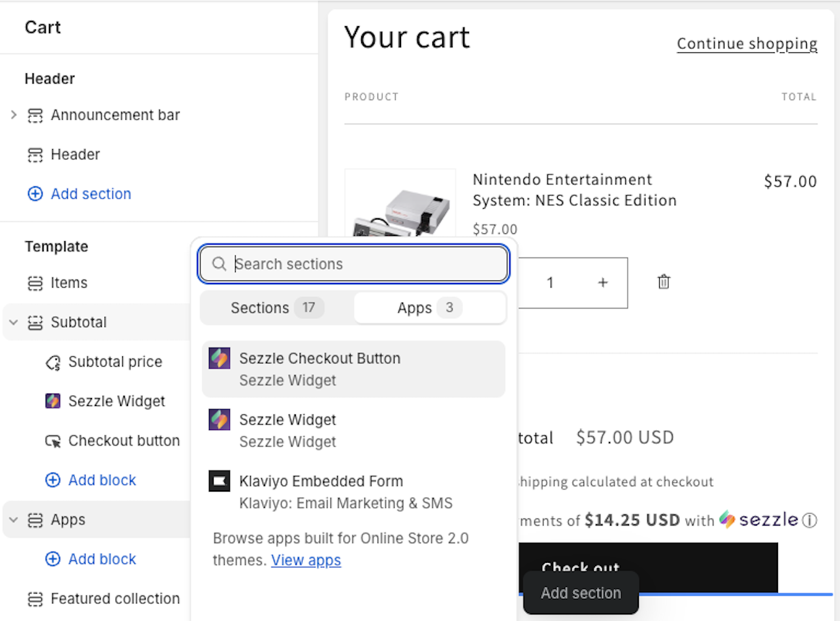Click the quantity value field
The height and width of the screenshot is (621, 840).
(550, 282)
